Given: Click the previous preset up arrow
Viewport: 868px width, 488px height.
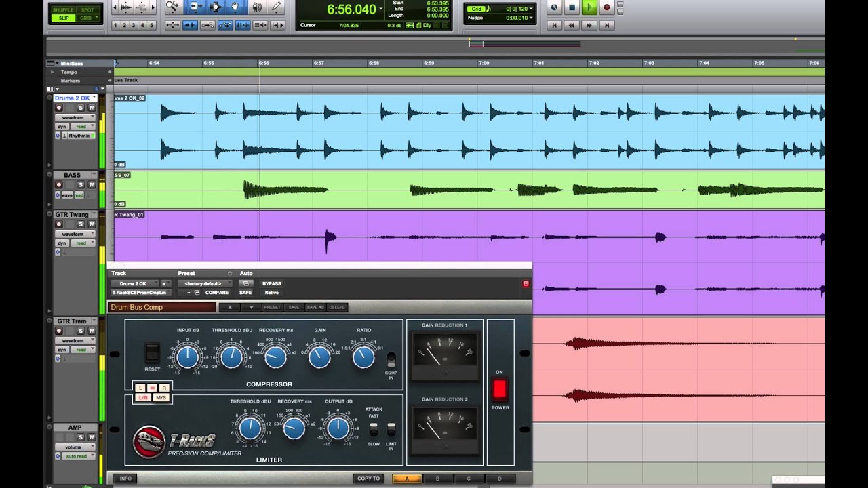Looking at the screenshot, I should pyautogui.click(x=230, y=307).
